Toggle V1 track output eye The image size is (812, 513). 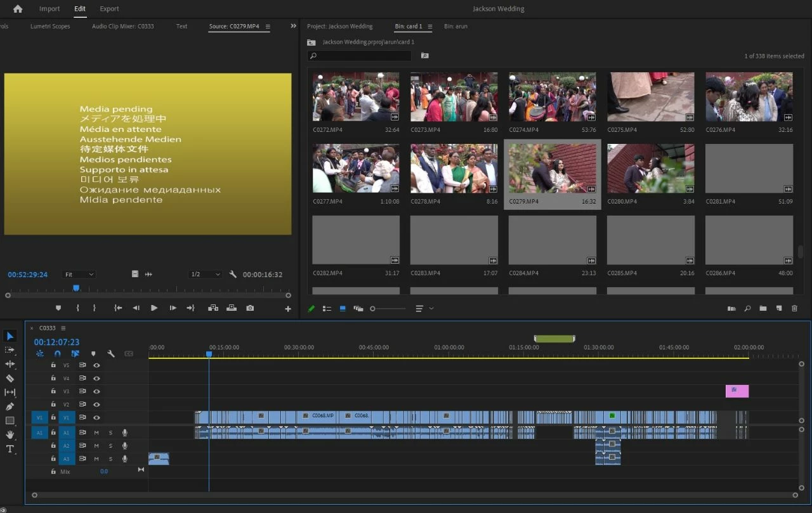(x=96, y=418)
